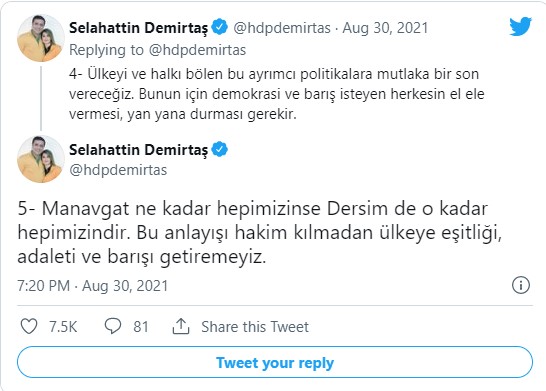Click verified badge in main tweet

pyautogui.click(x=219, y=149)
